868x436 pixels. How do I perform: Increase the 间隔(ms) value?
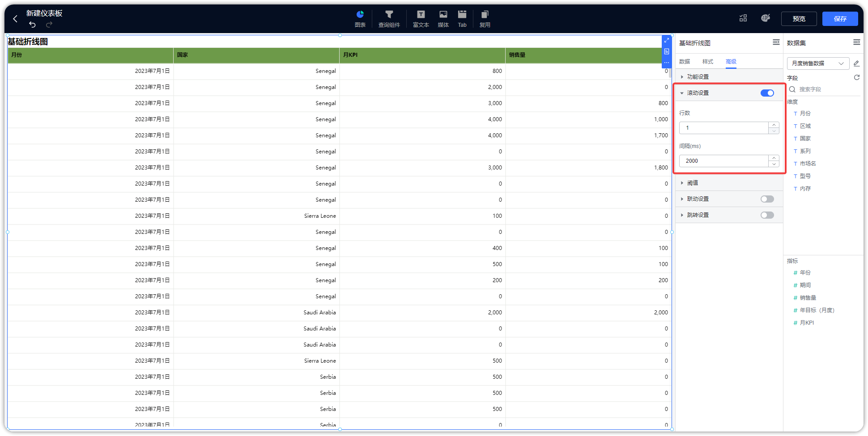tap(774, 158)
